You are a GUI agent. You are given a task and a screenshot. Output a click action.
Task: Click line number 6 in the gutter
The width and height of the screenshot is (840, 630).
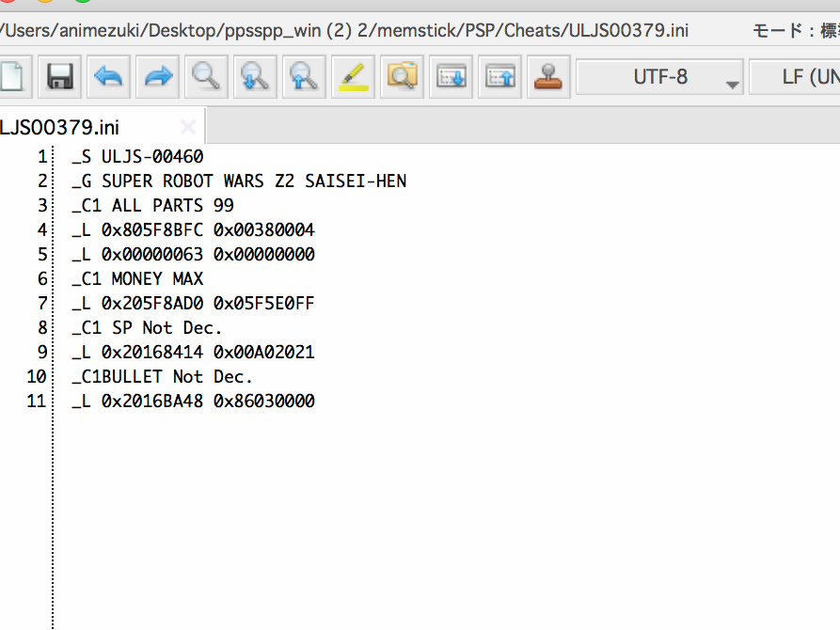pos(41,279)
